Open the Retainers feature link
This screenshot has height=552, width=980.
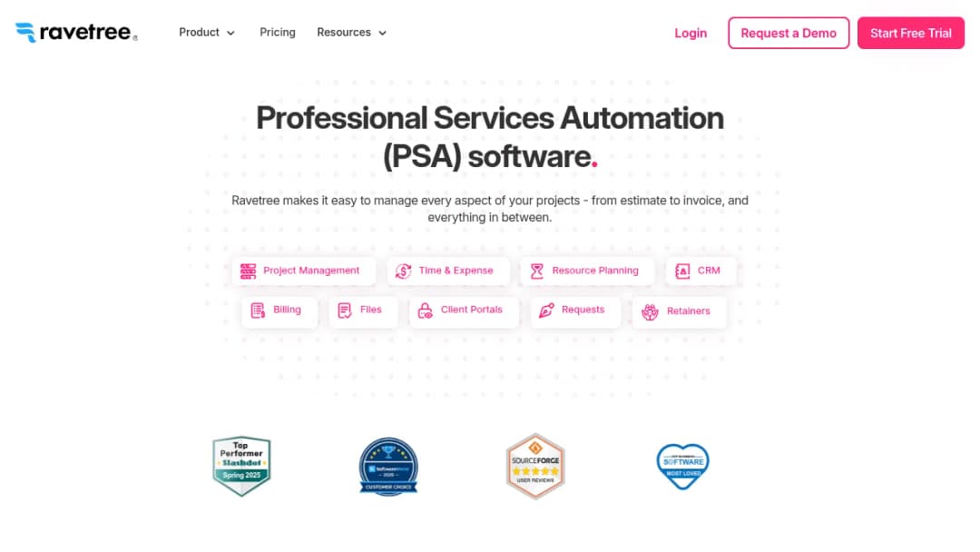680,311
